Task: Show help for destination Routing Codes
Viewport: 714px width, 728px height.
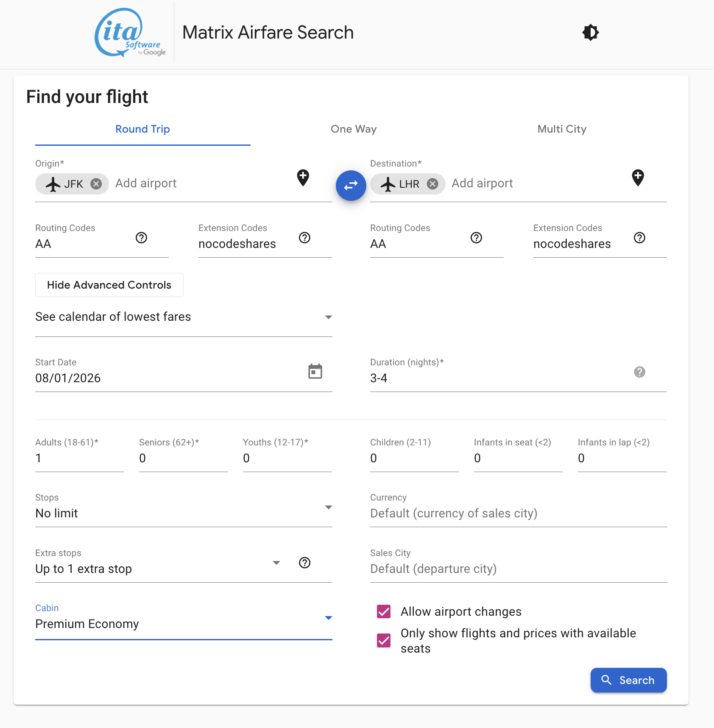Action: [476, 238]
